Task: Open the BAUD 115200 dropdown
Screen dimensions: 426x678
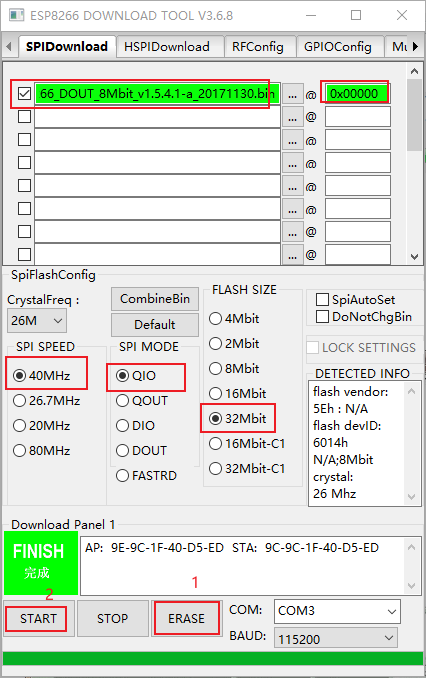Action: [336, 638]
